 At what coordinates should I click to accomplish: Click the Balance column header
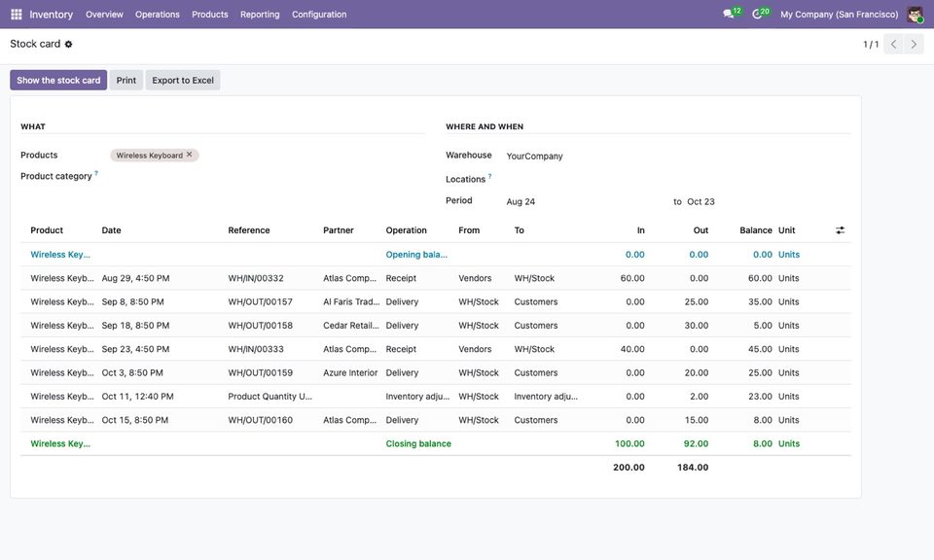pos(755,230)
